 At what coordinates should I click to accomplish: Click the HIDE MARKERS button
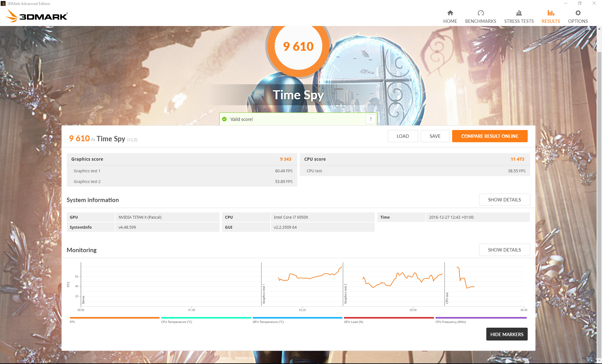click(507, 334)
